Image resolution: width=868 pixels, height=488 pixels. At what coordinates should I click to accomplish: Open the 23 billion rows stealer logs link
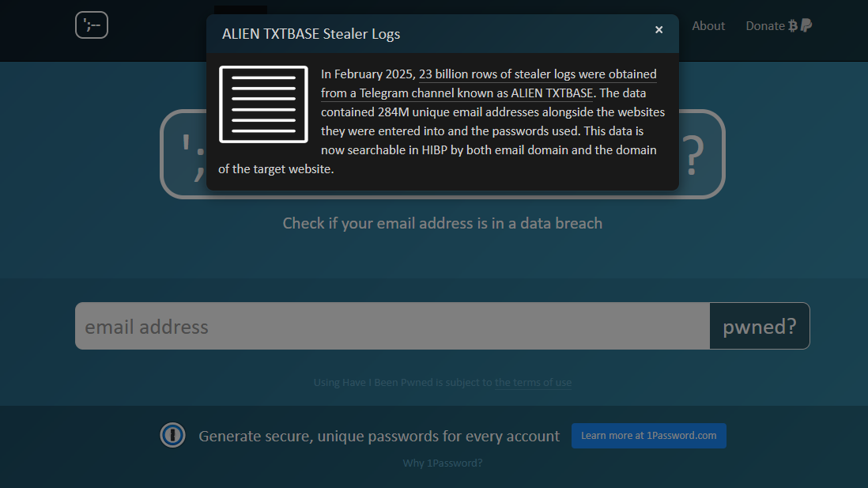(538, 74)
